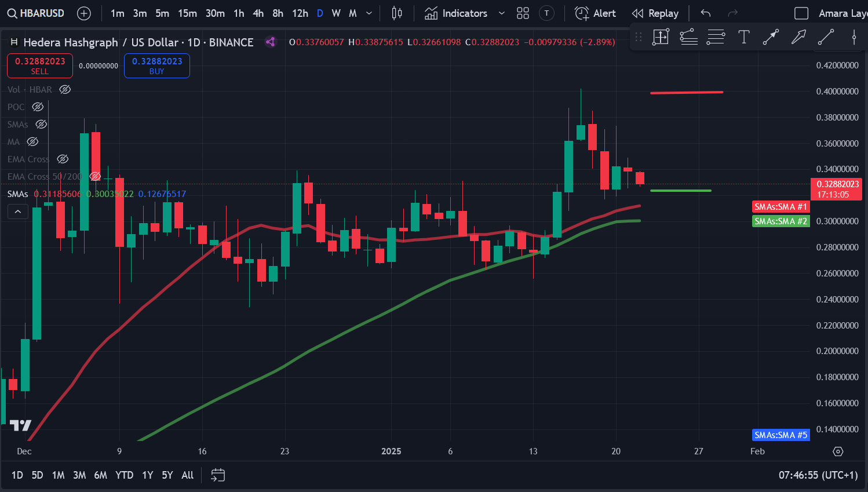Show the hidden MA indicator
Image resolution: width=868 pixels, height=492 pixels.
32,141
